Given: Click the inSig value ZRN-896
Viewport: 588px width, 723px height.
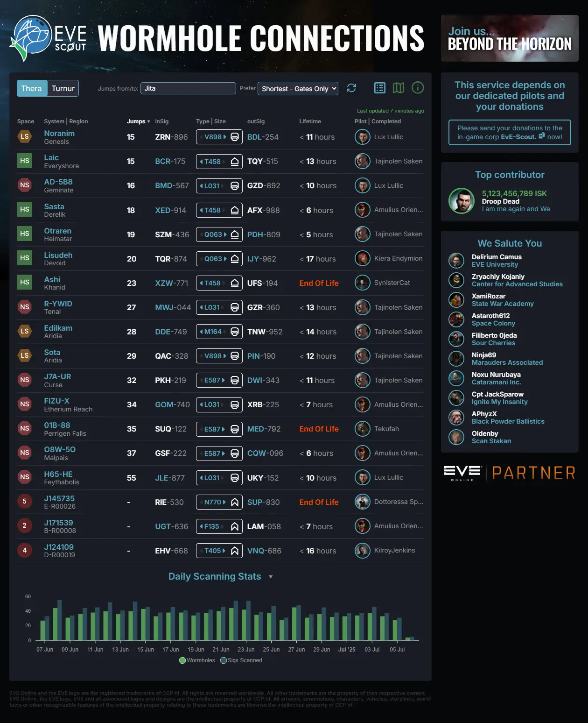Looking at the screenshot, I should pyautogui.click(x=171, y=137).
